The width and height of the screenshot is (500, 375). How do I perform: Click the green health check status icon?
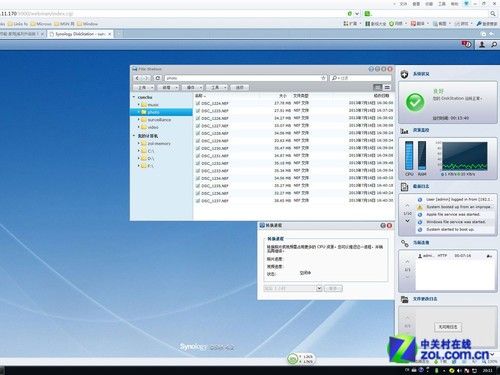click(415, 102)
